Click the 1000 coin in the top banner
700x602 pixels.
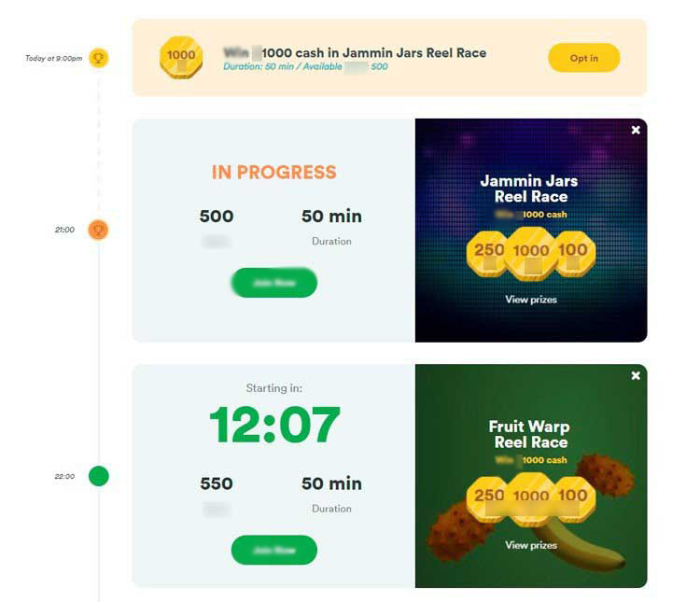tap(181, 57)
